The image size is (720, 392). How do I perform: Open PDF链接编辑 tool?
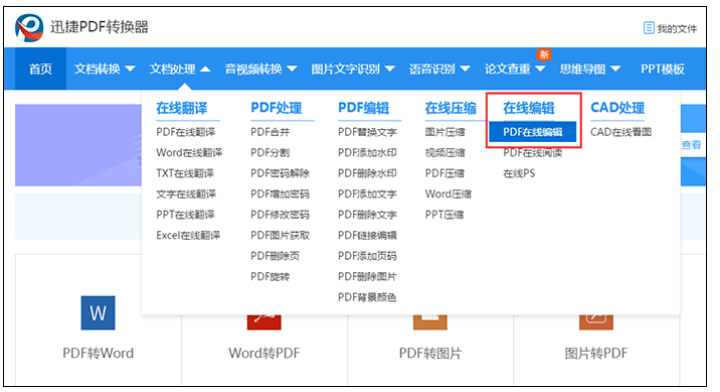(x=367, y=235)
